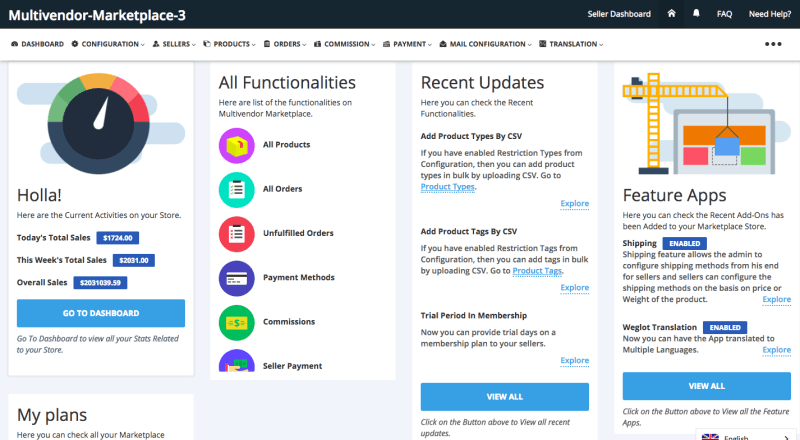This screenshot has width=800, height=440.
Task: Click the Go To Dashboard button
Action: point(101,313)
